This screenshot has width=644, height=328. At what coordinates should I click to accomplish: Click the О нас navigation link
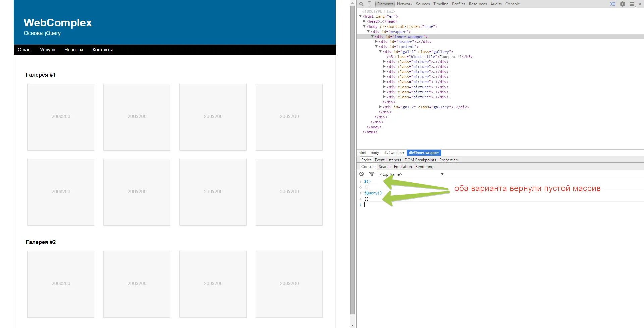click(24, 50)
